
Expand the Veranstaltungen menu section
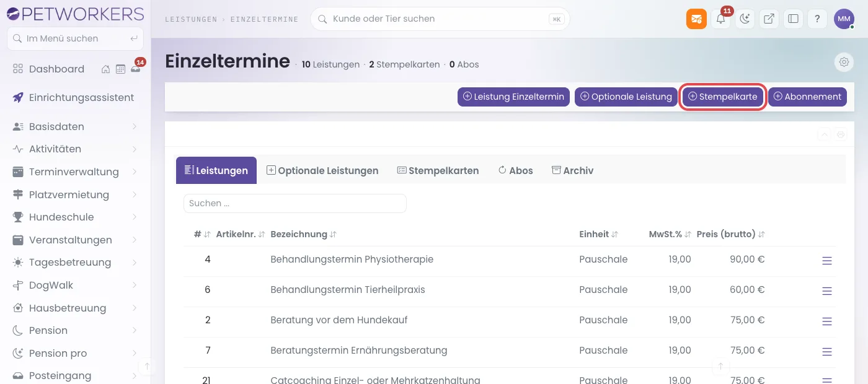pyautogui.click(x=75, y=240)
